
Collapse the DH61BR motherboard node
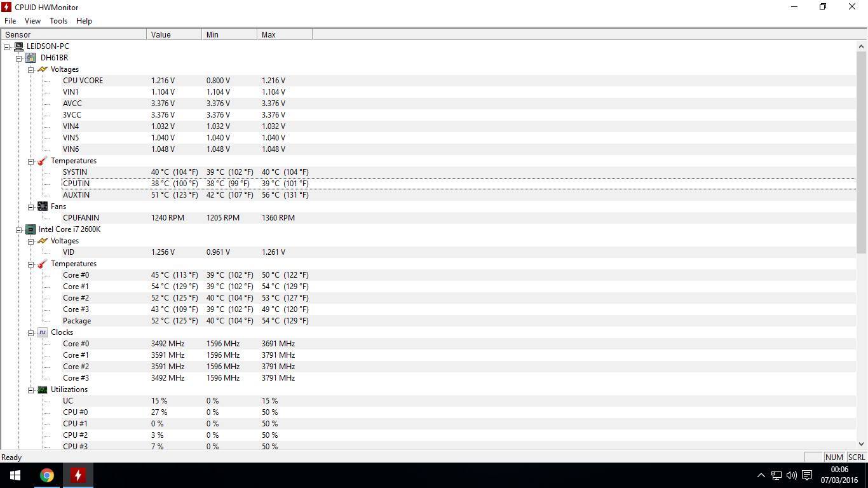tap(18, 58)
